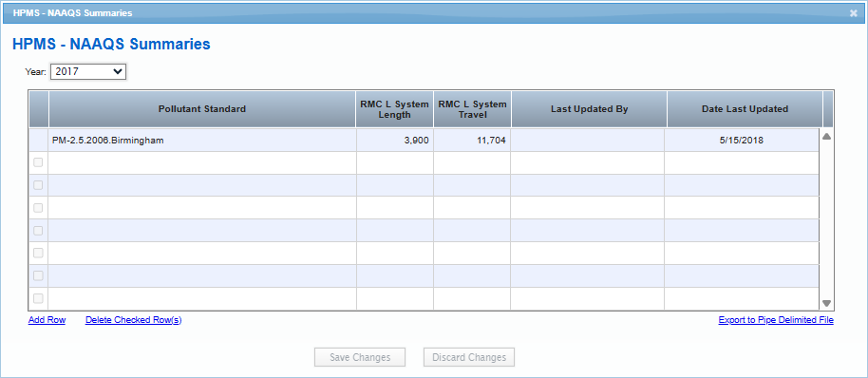Select the PM-2.5.2006.Birmingham cell
The width and height of the screenshot is (868, 378).
[x=202, y=141]
